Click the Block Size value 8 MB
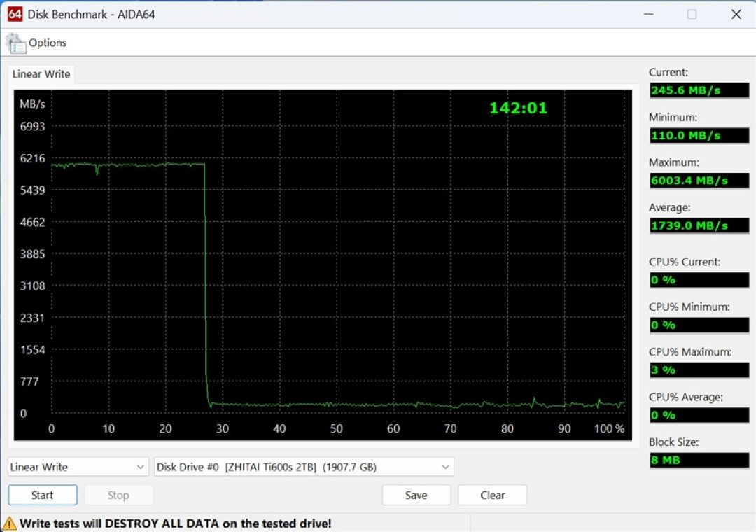This screenshot has width=756, height=532. pyautogui.click(x=699, y=460)
